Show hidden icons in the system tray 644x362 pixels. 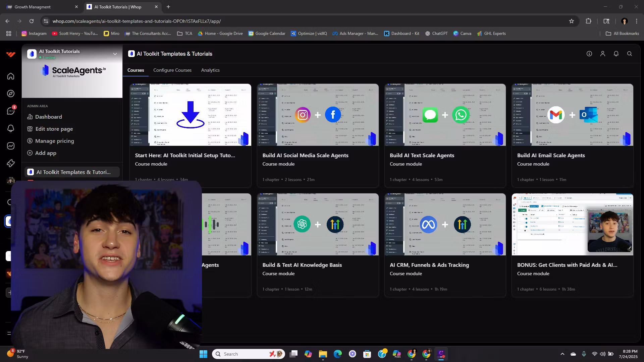coord(562,354)
